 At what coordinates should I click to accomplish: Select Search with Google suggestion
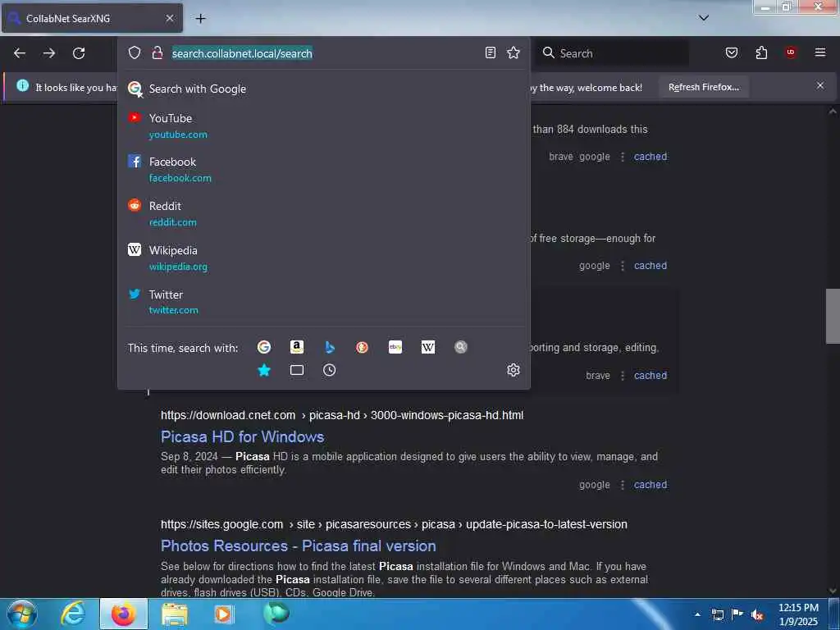pos(323,89)
